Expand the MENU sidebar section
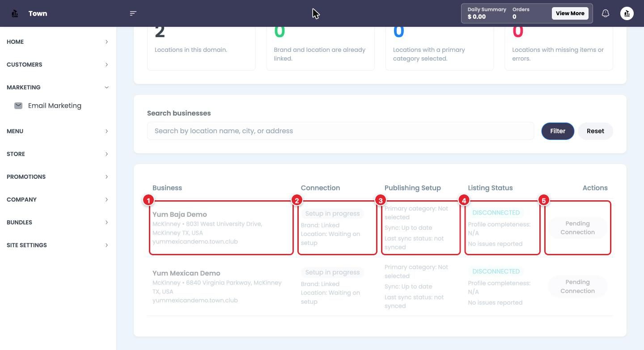Viewport: 644px width, 350px height. tap(58, 131)
